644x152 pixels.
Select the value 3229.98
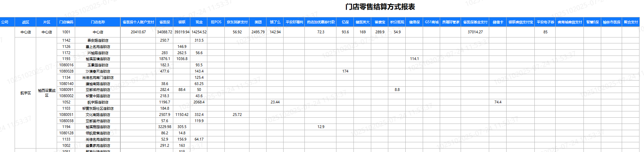pos(165,127)
